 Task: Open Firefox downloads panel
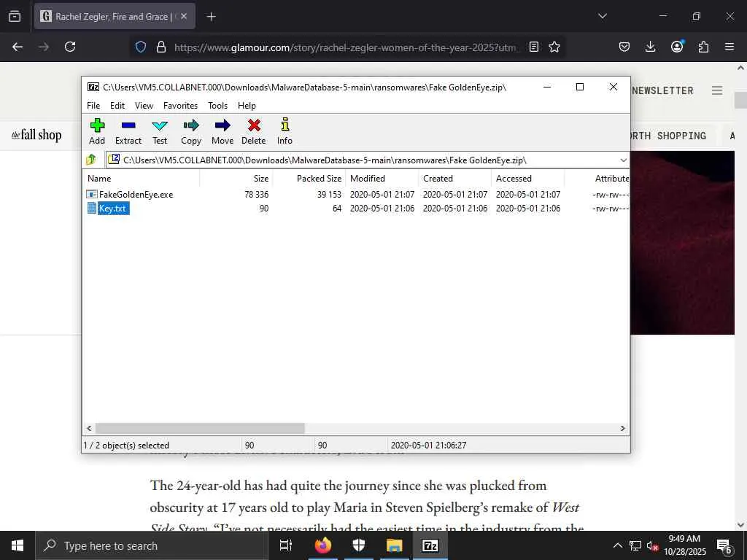click(650, 47)
